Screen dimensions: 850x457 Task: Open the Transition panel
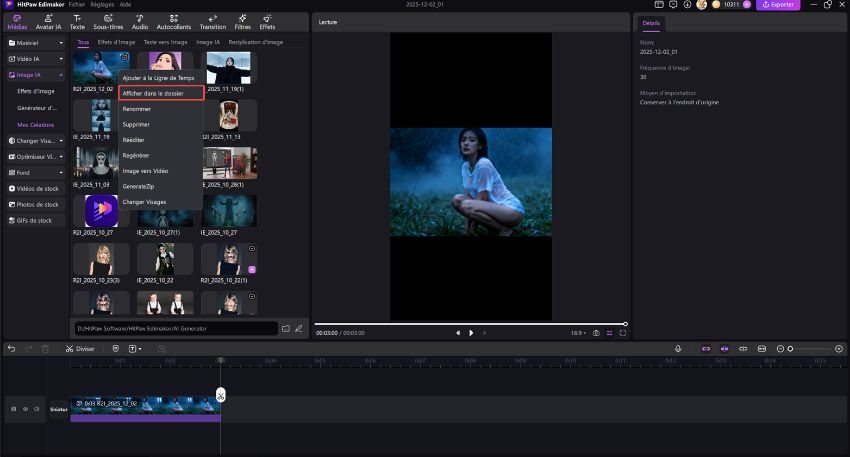coord(212,22)
